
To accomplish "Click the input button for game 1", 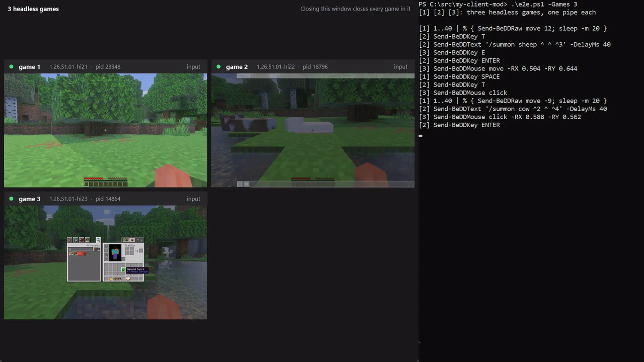I will (193, 66).
